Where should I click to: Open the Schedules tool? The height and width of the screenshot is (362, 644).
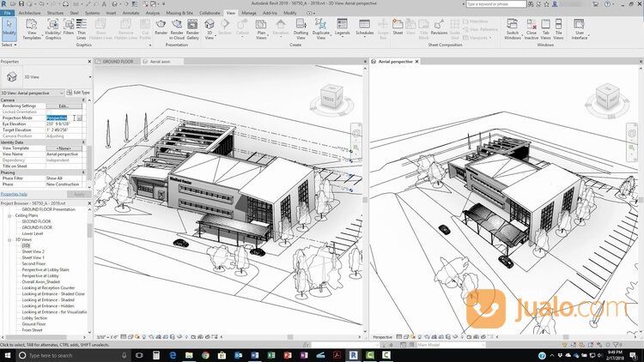pos(364,28)
